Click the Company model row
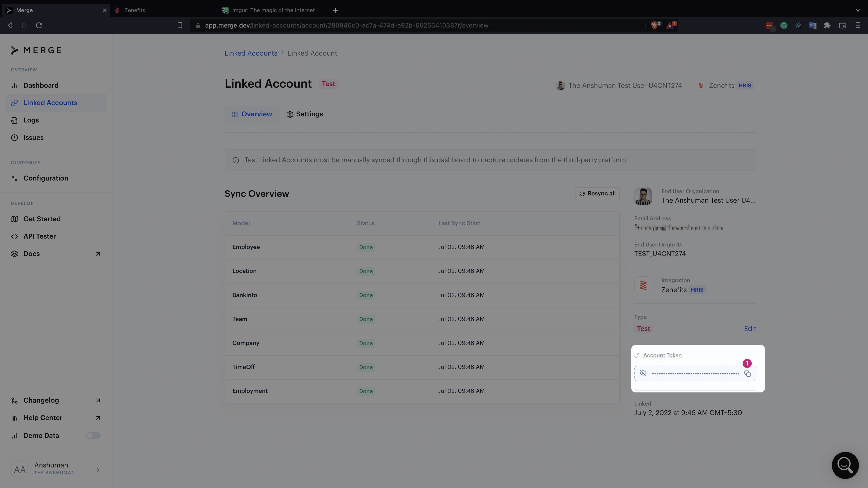The image size is (868, 488). [x=422, y=343]
